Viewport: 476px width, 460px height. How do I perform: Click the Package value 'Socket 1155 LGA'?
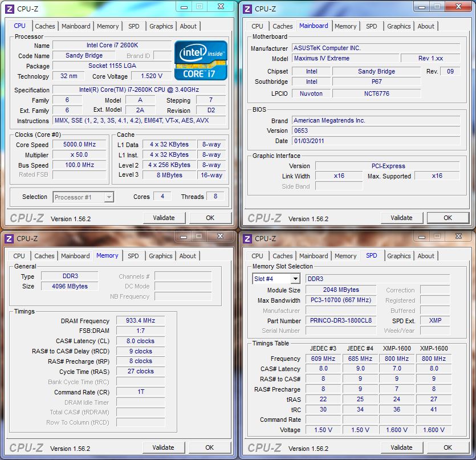point(112,66)
